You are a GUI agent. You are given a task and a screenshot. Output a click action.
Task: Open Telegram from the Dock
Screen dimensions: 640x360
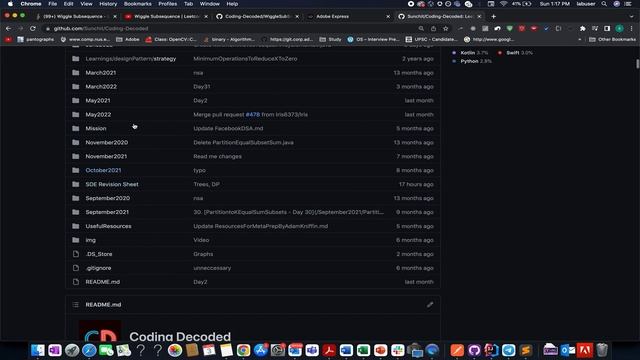pos(509,350)
